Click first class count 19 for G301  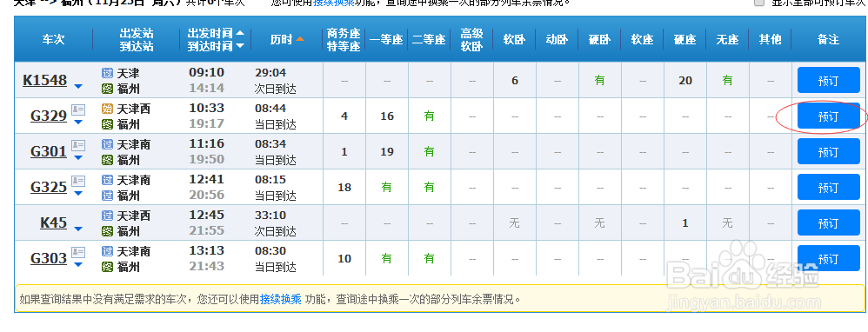tap(387, 151)
